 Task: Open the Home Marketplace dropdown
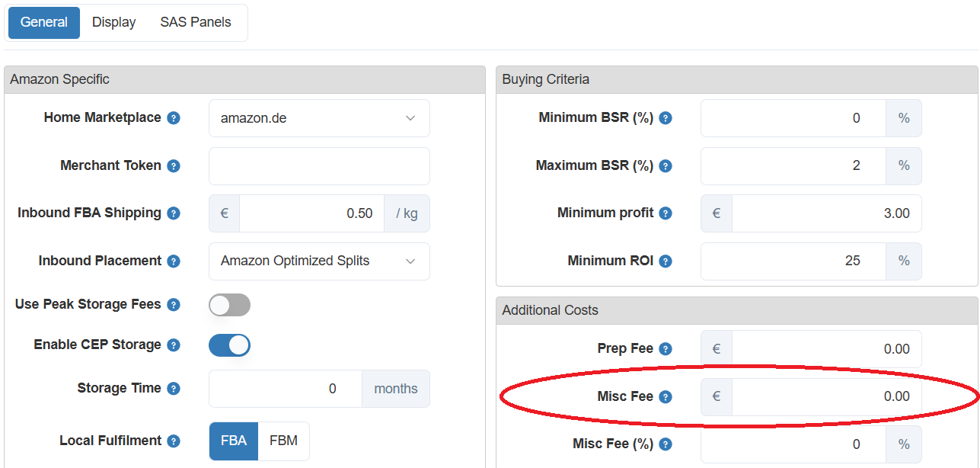point(318,117)
